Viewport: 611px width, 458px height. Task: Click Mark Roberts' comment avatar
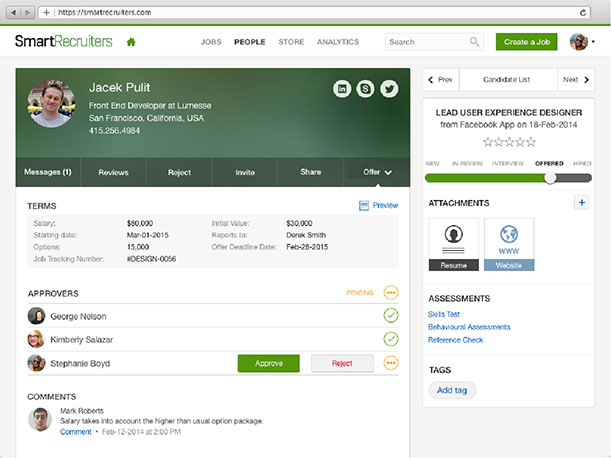tap(40, 419)
